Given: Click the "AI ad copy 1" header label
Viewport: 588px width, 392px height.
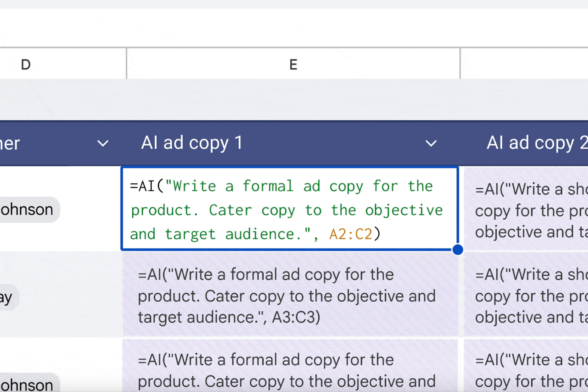Looking at the screenshot, I should [192, 142].
